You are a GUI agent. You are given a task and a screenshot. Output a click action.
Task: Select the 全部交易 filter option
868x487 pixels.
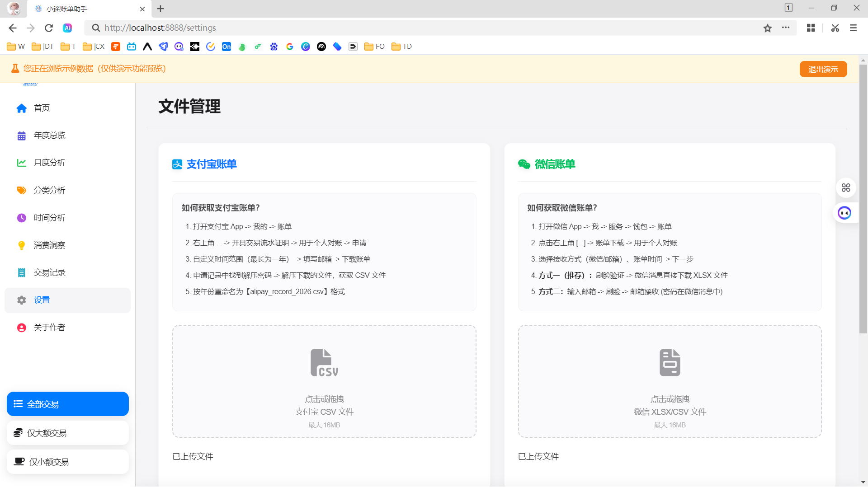point(68,404)
